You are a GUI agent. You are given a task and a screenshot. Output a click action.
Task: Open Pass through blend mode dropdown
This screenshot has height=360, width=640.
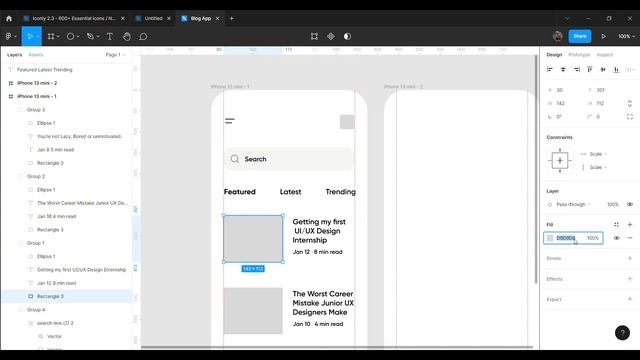point(573,204)
